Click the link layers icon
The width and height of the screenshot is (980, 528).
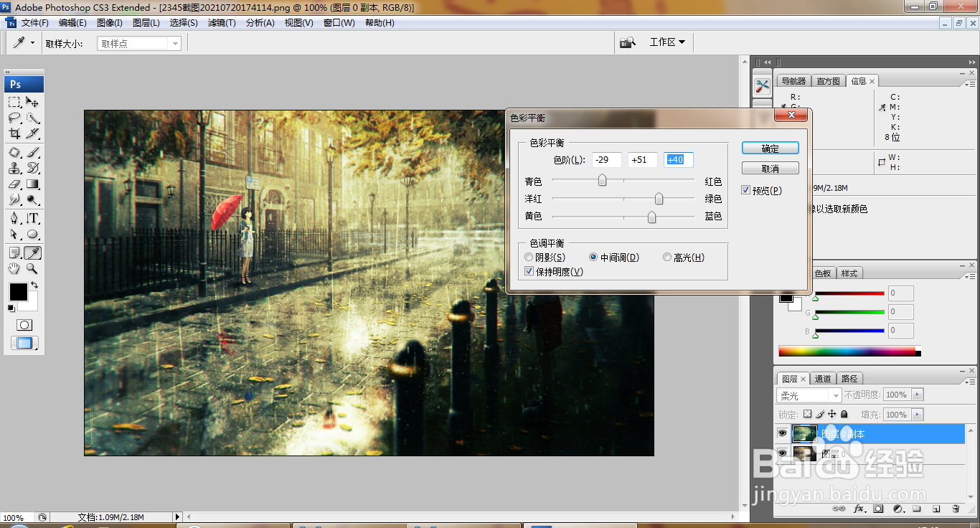839,509
